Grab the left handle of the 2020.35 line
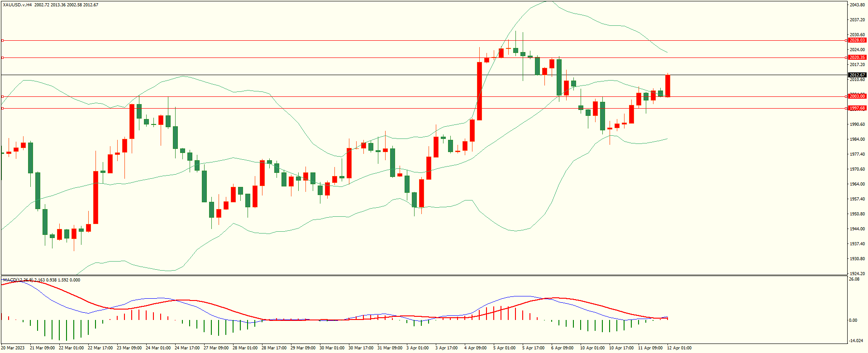The width and height of the screenshot is (868, 353). [2, 57]
